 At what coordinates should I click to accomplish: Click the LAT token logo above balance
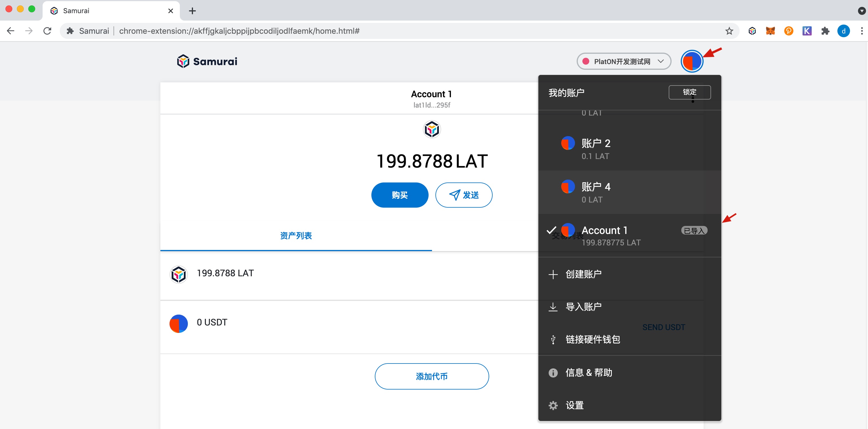(x=432, y=129)
